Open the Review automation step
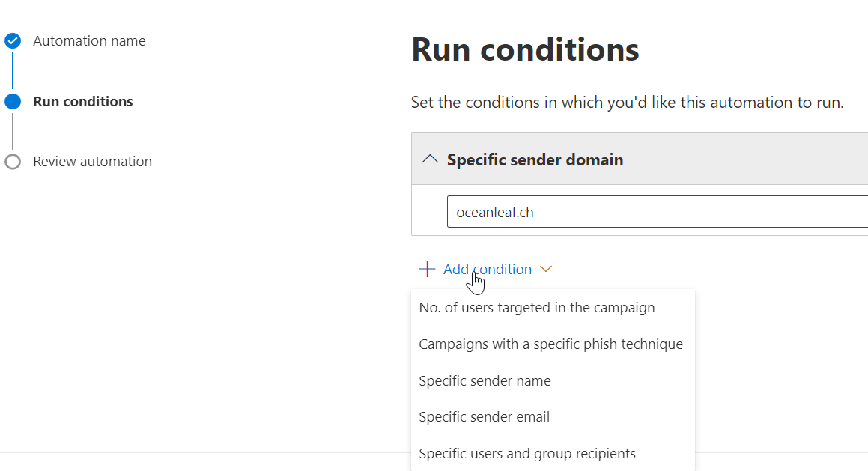The image size is (868, 471). click(92, 162)
